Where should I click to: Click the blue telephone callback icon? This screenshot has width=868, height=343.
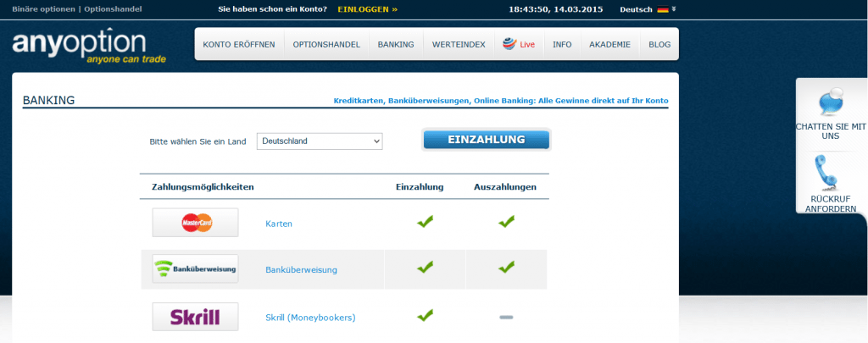(x=827, y=173)
